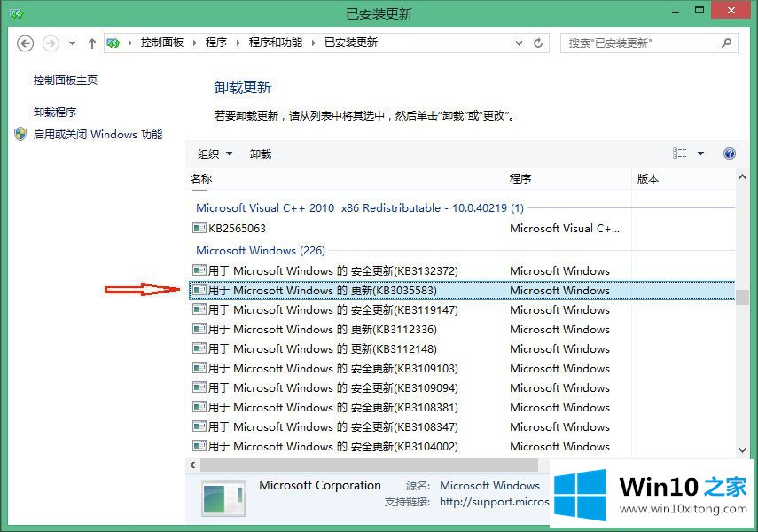Click the horizontal scrollbar thumb
This screenshot has height=532, width=758.
[369, 465]
